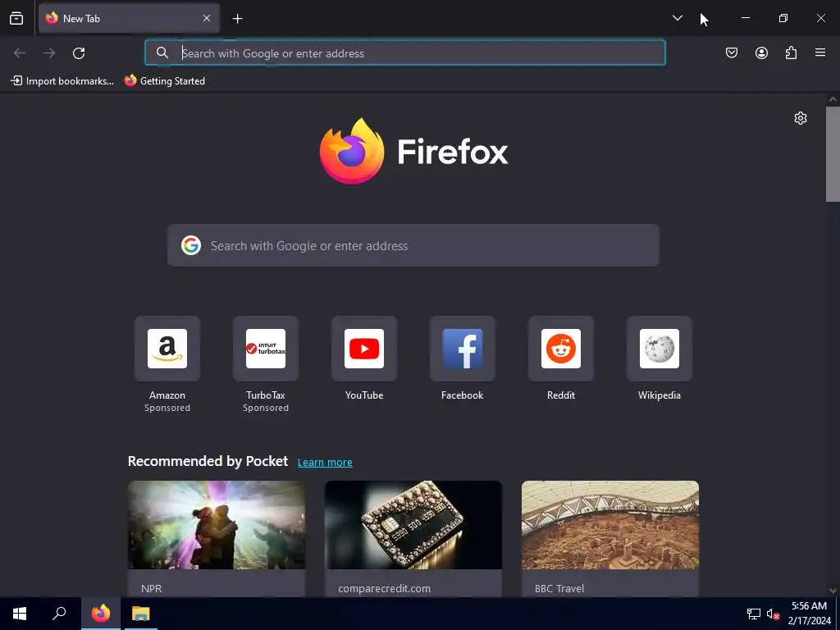Expand the list all tabs chevron

point(677,18)
